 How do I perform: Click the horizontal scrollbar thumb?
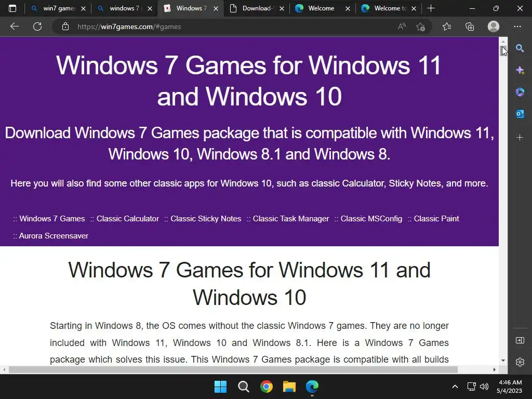(x=233, y=369)
